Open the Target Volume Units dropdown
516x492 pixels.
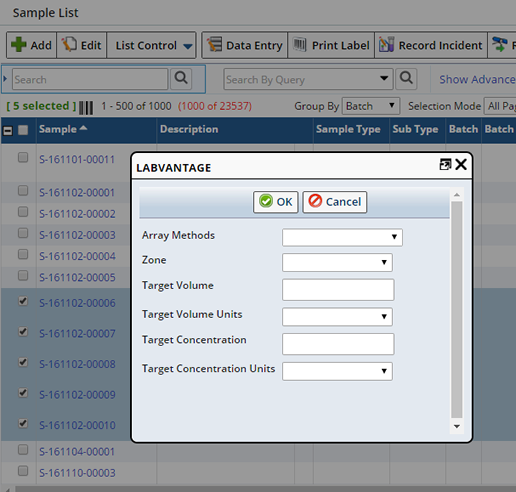pyautogui.click(x=337, y=316)
